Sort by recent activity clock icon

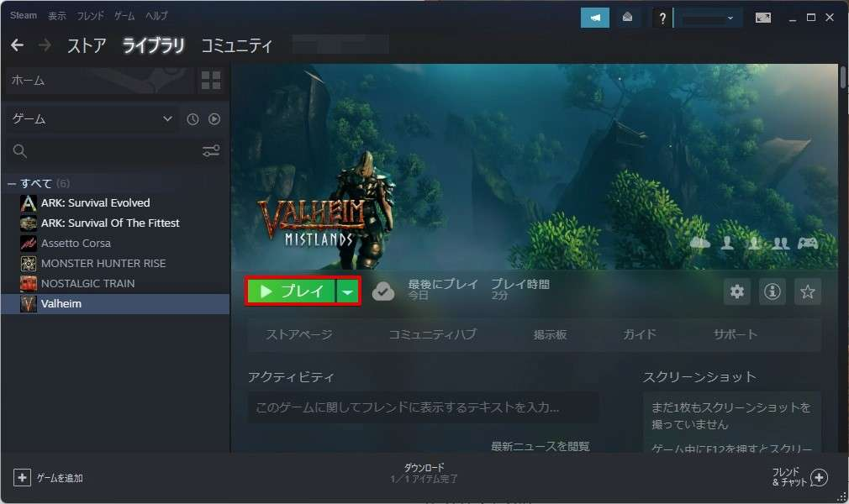click(192, 119)
